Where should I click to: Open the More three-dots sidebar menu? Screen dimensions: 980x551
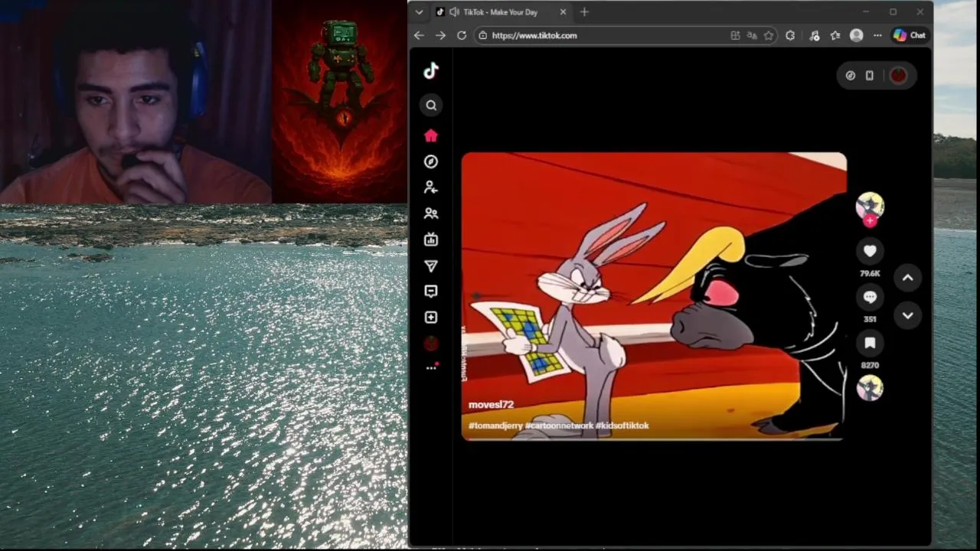pos(431,368)
